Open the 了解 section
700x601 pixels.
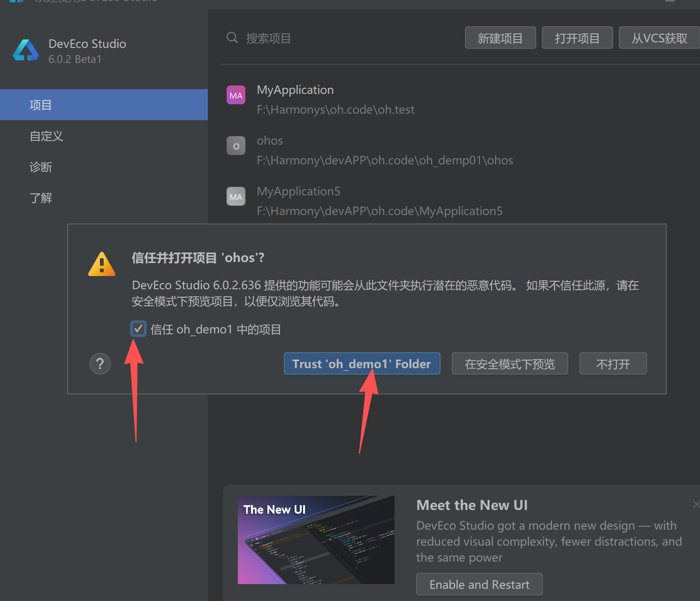coord(41,198)
